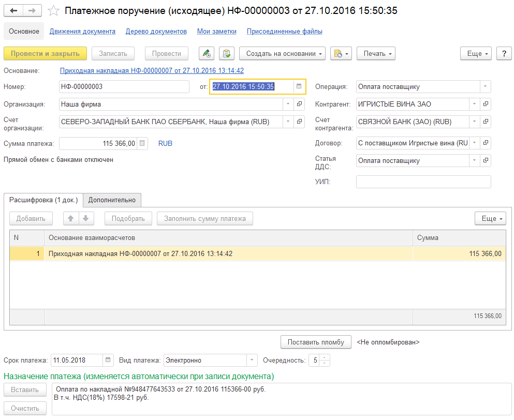Open calendar picker next to document date

pyautogui.click(x=299, y=87)
